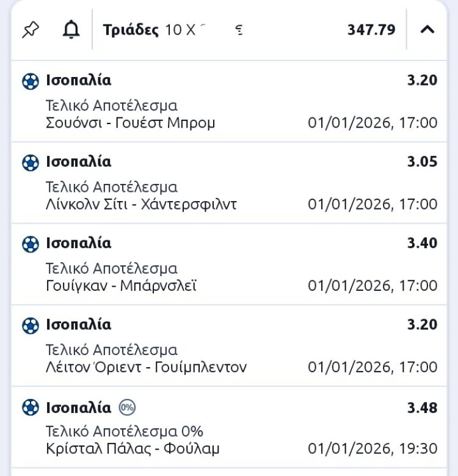The width and height of the screenshot is (458, 476).
Task: Open Λέιτον Όριεντ - Γουίμπλεντον match
Action: pos(147,367)
